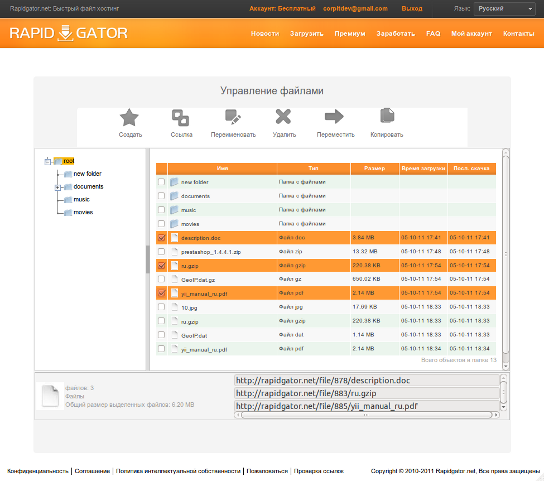Click the movies folder icon in the file table
544x481 pixels.
174,223
